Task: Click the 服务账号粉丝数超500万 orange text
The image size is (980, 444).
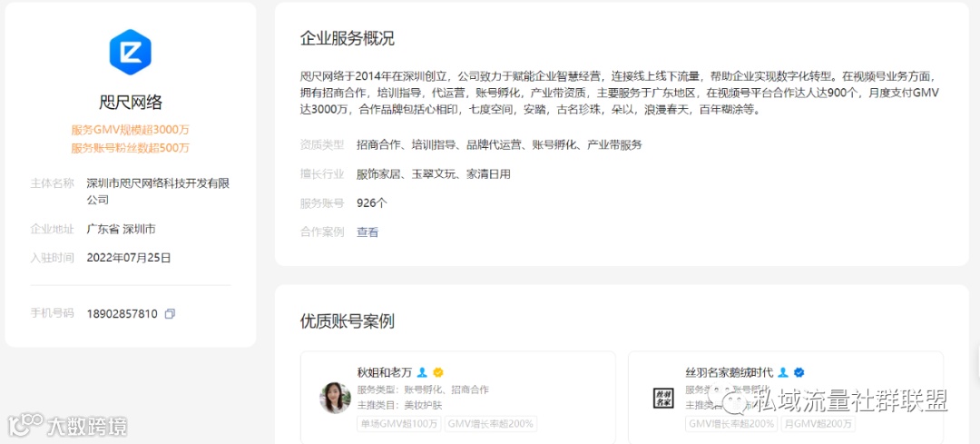Action: (130, 148)
